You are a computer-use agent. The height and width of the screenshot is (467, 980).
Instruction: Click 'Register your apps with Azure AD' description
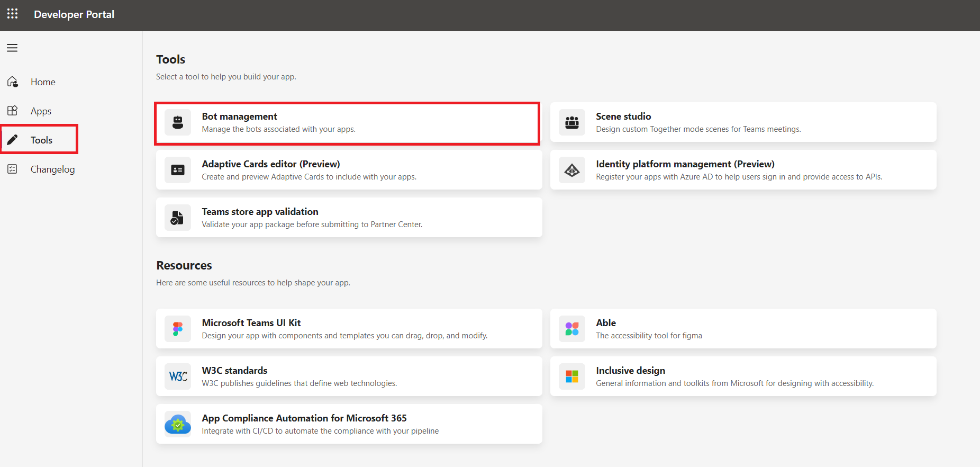pos(739,177)
